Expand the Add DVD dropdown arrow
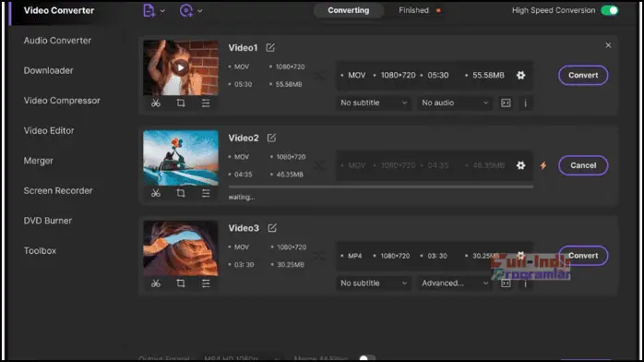The image size is (644, 362). coord(200,11)
